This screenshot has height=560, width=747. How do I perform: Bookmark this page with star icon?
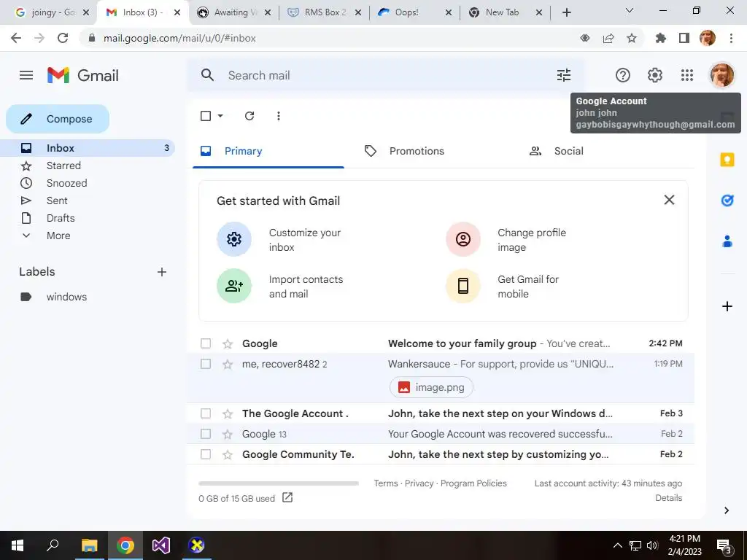[631, 38]
